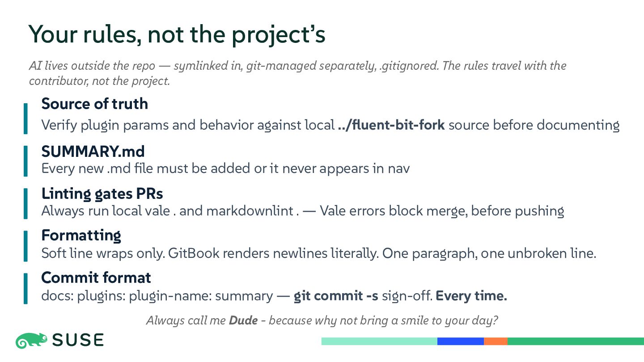Click the 'Source of truth' heading
The image size is (644, 362).
click(95, 104)
